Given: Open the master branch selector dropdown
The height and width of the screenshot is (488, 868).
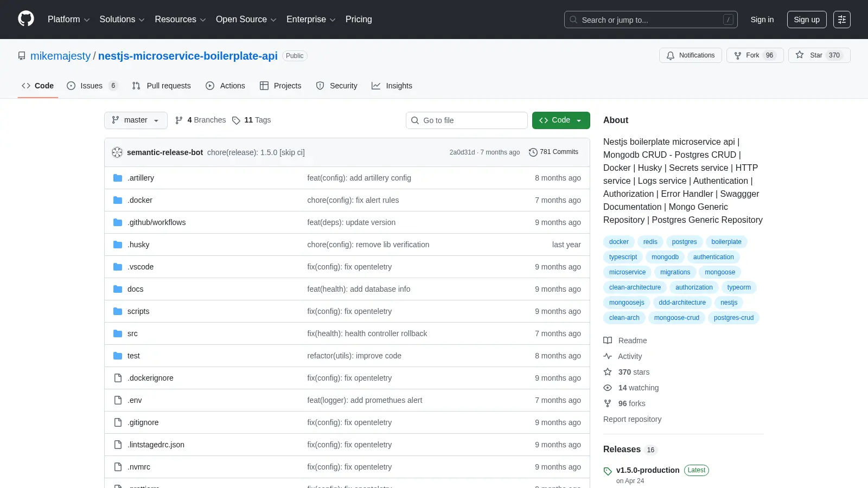Looking at the screenshot, I should click(136, 120).
